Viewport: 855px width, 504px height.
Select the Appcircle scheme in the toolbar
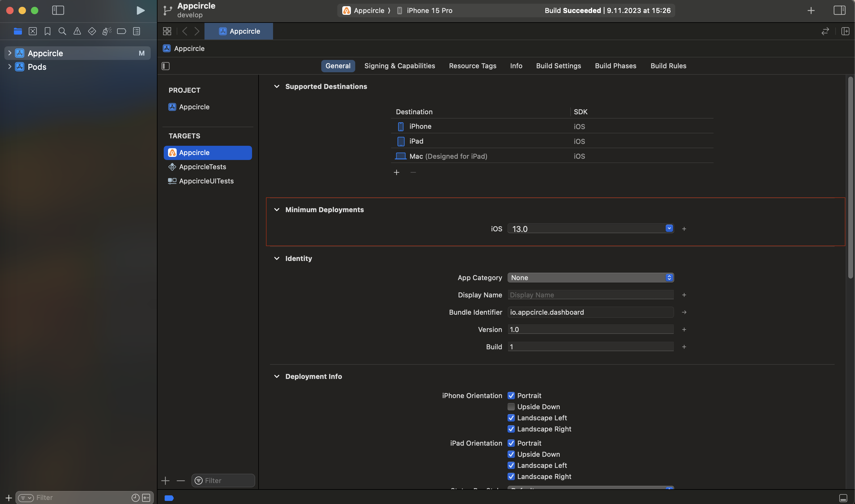(364, 10)
